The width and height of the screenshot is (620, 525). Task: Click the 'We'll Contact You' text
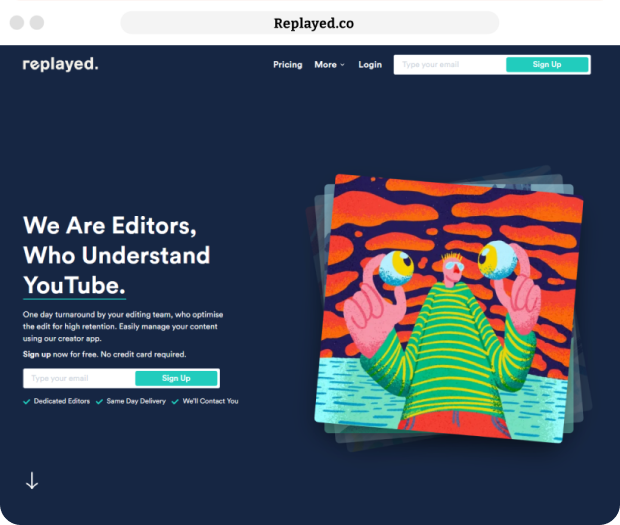[x=210, y=401]
